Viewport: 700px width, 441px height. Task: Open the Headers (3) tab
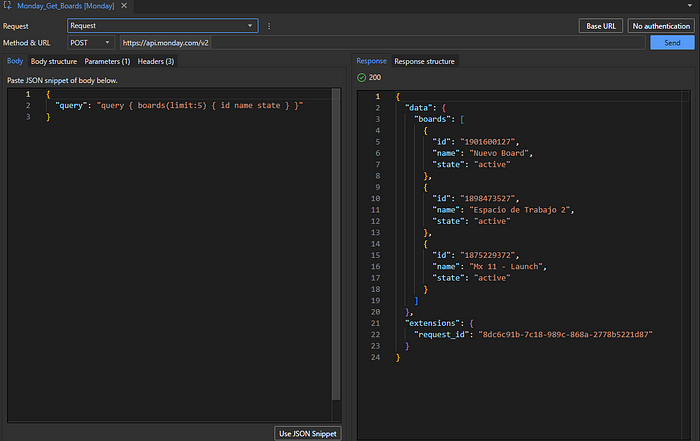pos(156,62)
